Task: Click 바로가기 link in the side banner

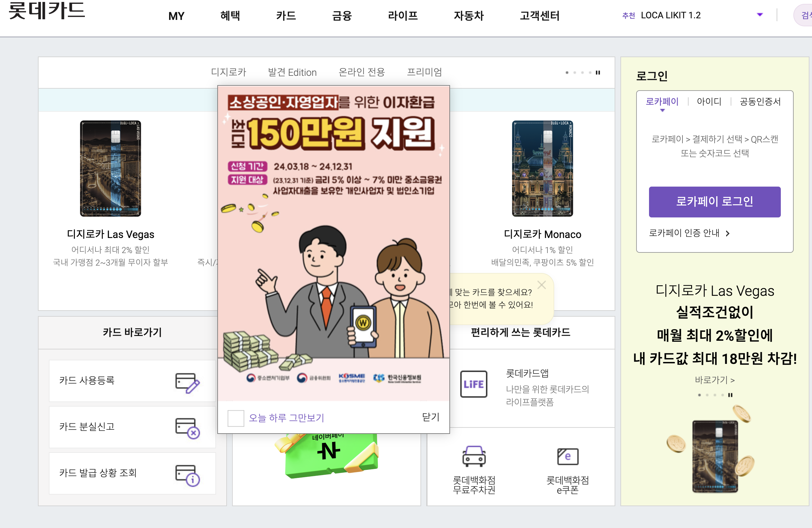Action: click(x=715, y=379)
